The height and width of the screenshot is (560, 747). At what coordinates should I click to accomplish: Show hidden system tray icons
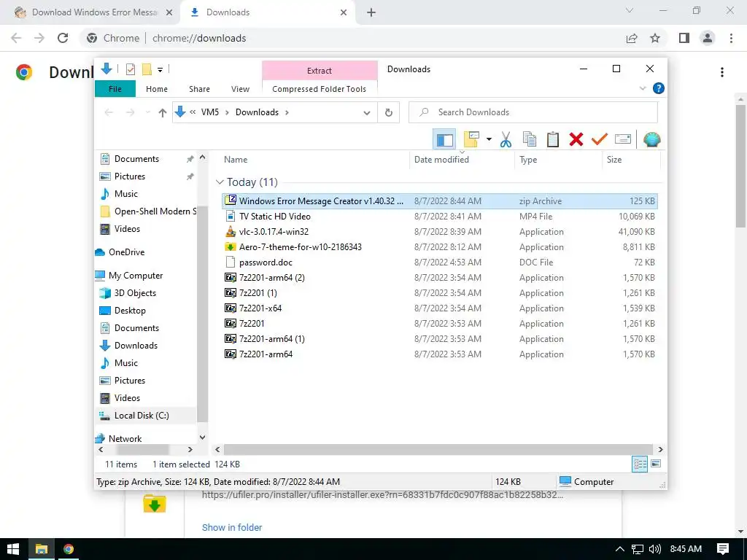click(619, 549)
